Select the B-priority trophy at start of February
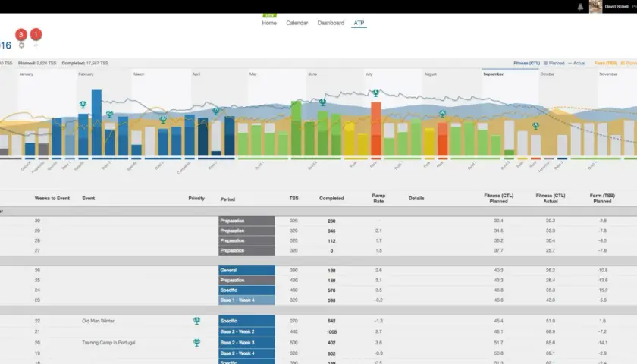This screenshot has height=364, width=637. tap(83, 105)
